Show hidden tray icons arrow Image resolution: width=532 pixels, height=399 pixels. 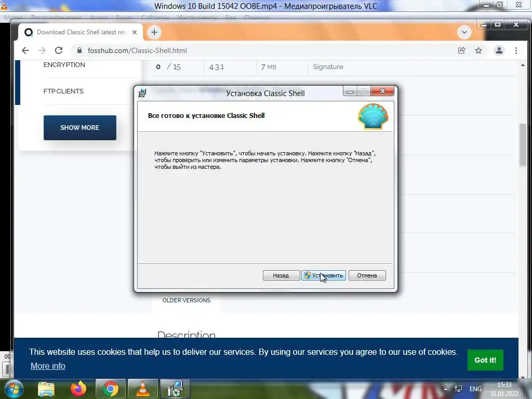445,389
